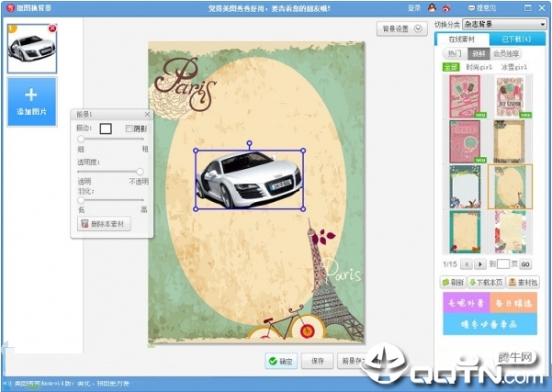
Task: Click the delete this material button
Action: point(107,224)
